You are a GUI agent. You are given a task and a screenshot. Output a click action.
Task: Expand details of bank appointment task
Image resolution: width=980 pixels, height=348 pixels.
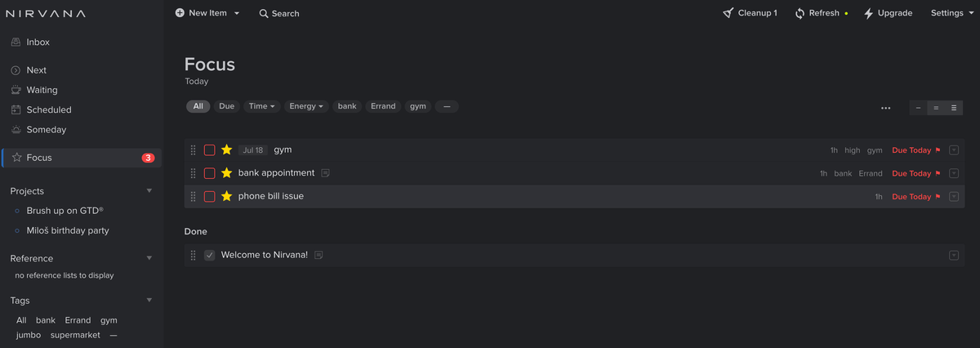point(953,173)
